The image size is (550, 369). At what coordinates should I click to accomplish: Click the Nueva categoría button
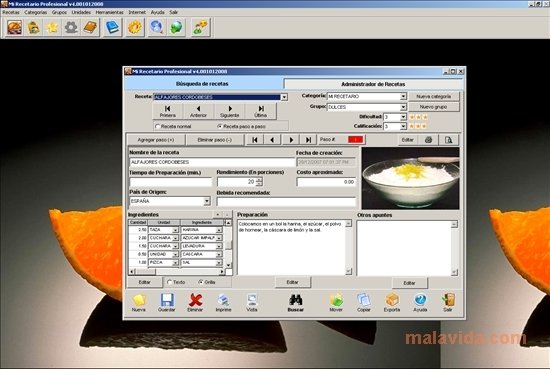coord(434,96)
